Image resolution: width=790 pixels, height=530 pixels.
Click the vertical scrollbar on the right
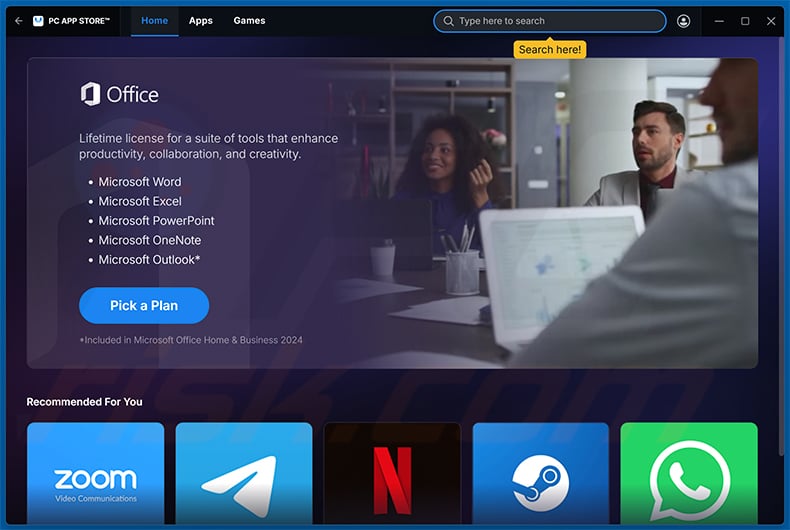tap(781, 247)
